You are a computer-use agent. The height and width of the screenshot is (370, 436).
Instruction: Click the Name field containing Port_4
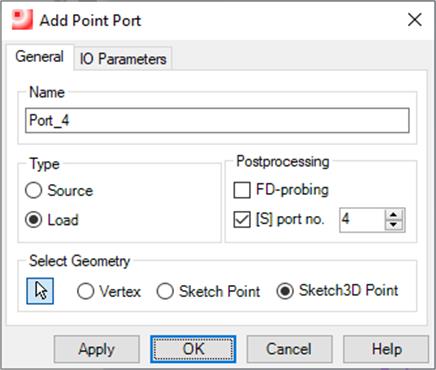217,120
